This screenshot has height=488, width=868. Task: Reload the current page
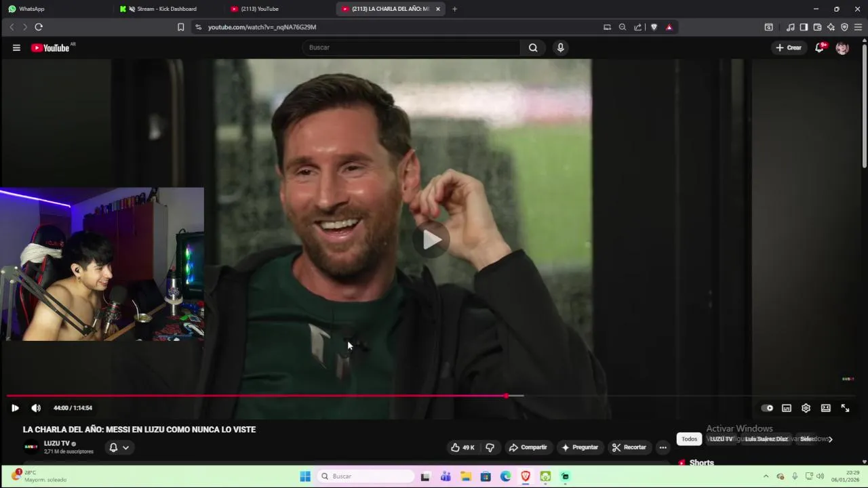(39, 27)
